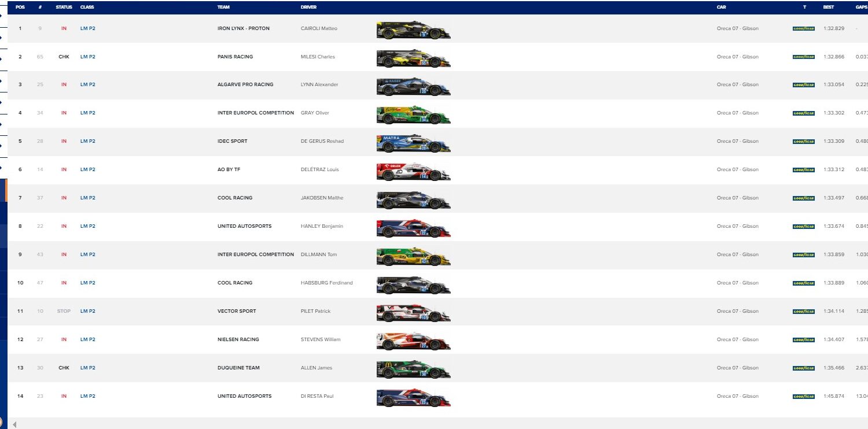The width and height of the screenshot is (868, 429).
Task: Click best time 1:45.874
Action: (x=833, y=396)
